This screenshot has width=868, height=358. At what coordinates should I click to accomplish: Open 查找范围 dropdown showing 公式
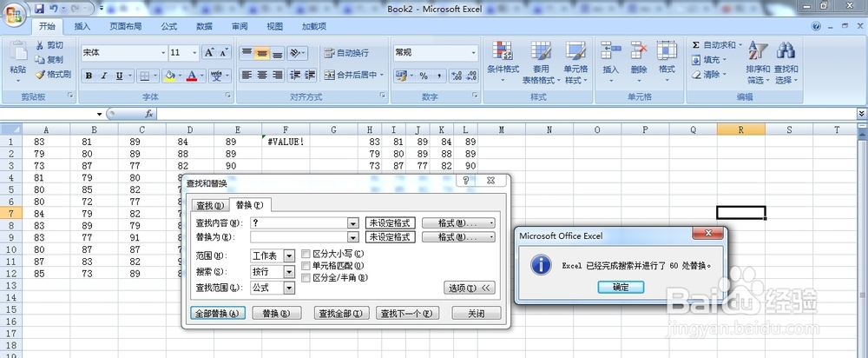click(289, 288)
